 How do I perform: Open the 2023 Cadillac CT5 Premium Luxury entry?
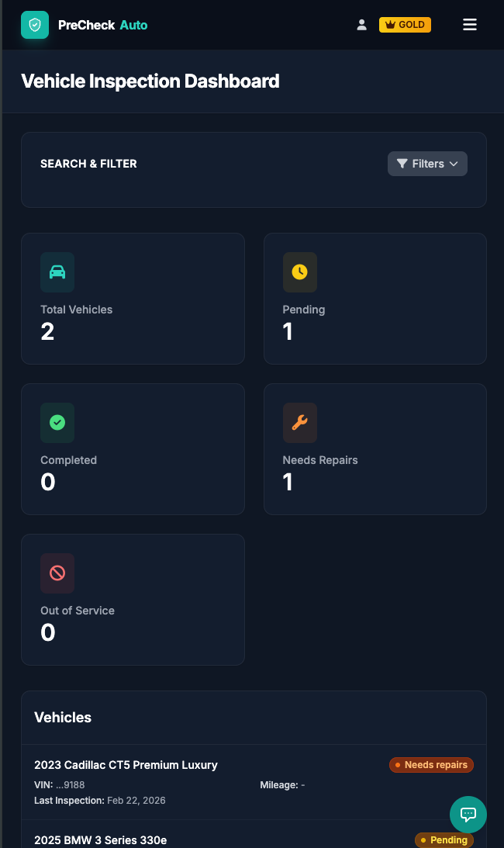point(126,765)
